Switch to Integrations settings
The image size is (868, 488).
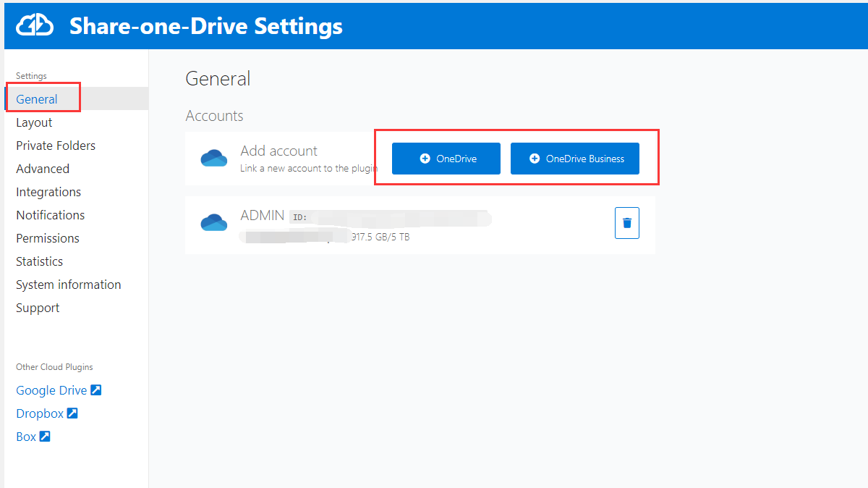pos(48,192)
